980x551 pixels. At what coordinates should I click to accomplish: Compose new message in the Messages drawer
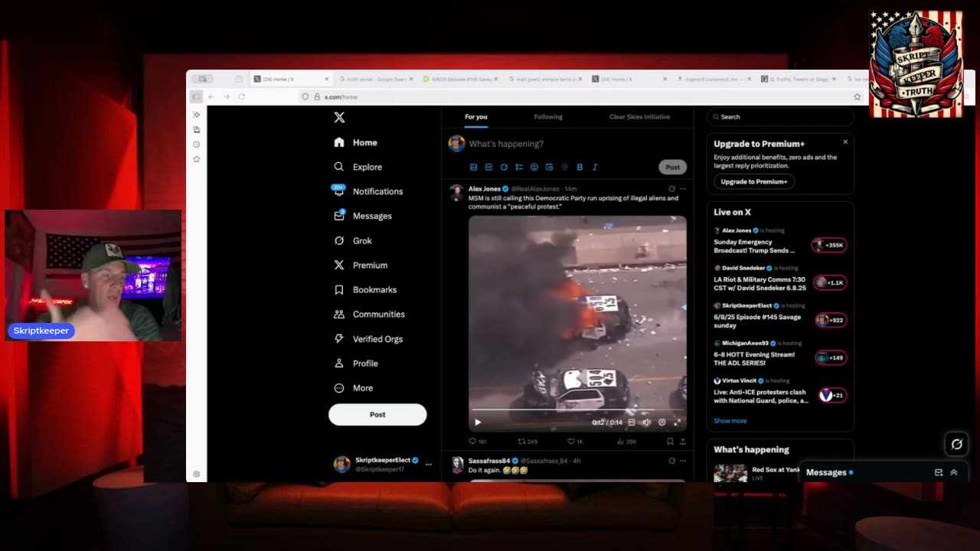pyautogui.click(x=939, y=472)
